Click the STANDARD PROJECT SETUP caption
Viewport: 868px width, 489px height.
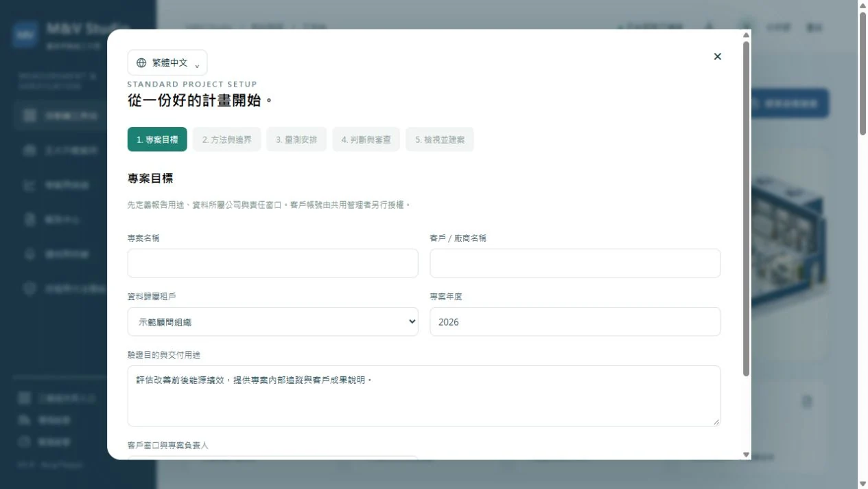192,84
